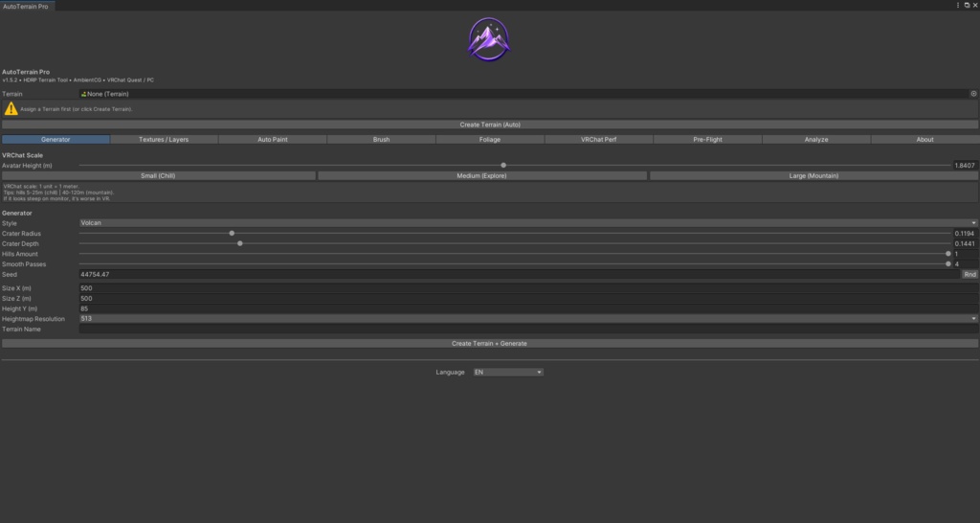This screenshot has width=980, height=523.
Task: Open the Auto Paint tab
Action: 273,140
